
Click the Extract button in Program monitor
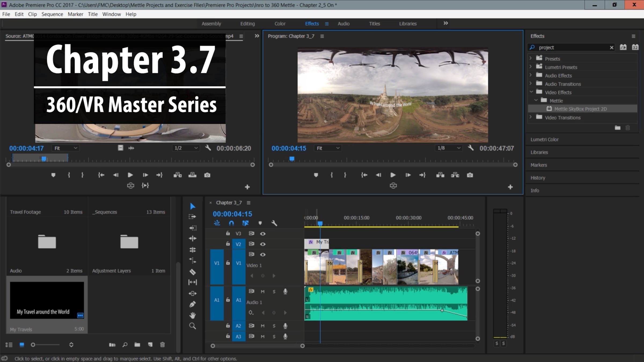(455, 175)
